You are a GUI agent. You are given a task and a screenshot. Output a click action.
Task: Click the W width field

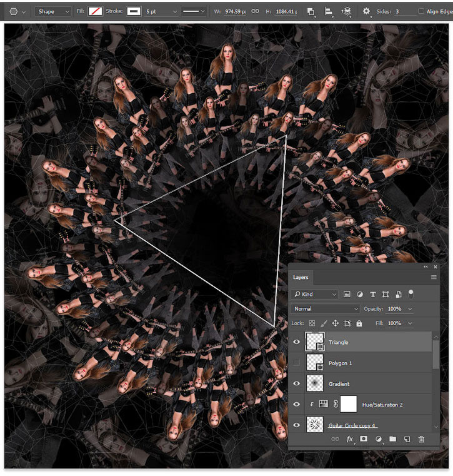(236, 11)
